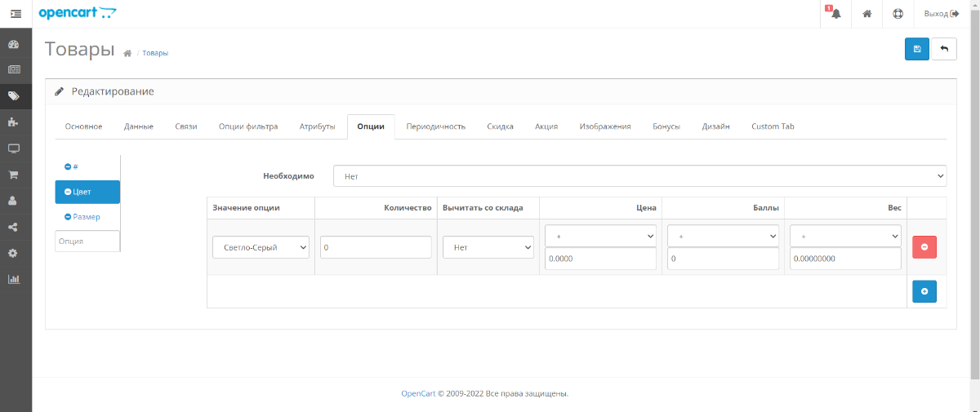
Task: Open the Вычитать со склада dropdown
Action: (488, 247)
